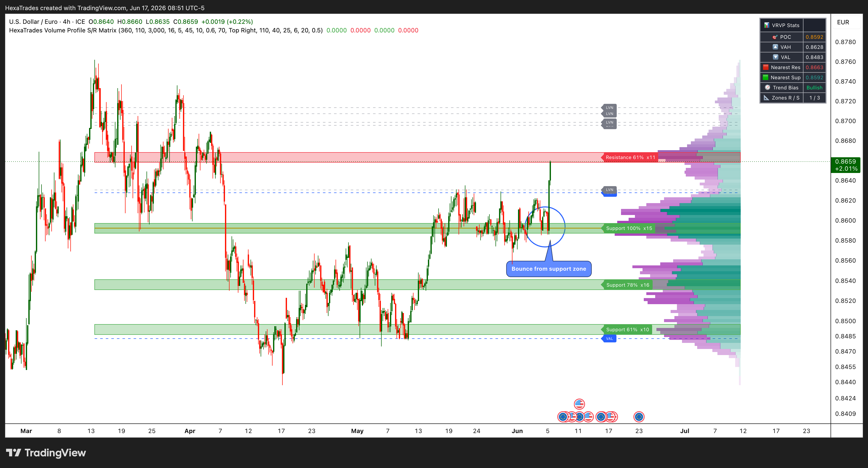The width and height of the screenshot is (868, 468).
Task: Click the May label on time axis
Action: 357,431
